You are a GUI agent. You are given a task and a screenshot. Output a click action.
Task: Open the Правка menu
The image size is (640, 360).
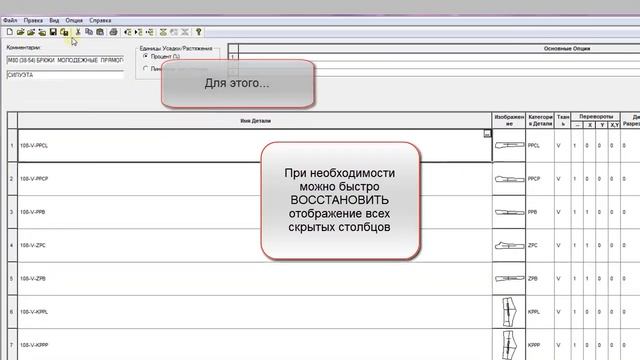[x=33, y=20]
